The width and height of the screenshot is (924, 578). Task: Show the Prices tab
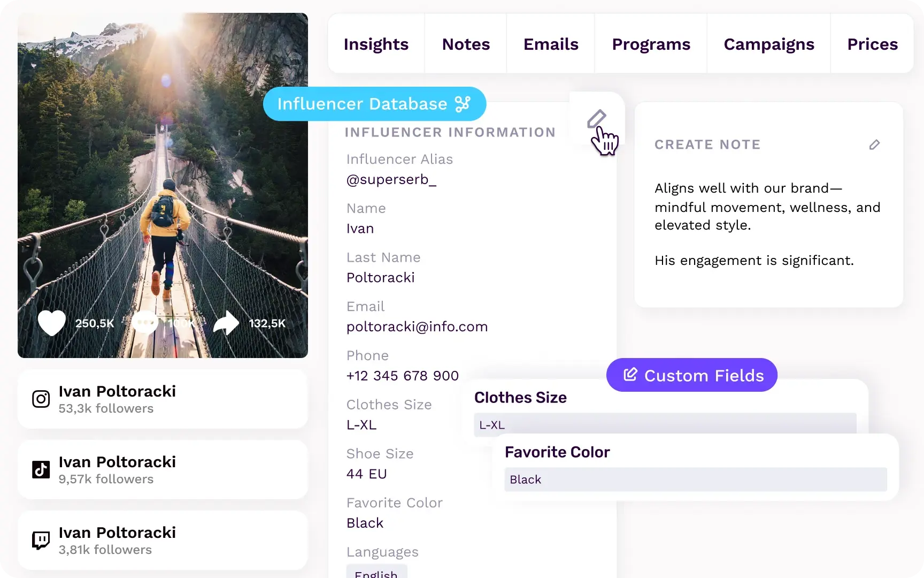point(872,44)
